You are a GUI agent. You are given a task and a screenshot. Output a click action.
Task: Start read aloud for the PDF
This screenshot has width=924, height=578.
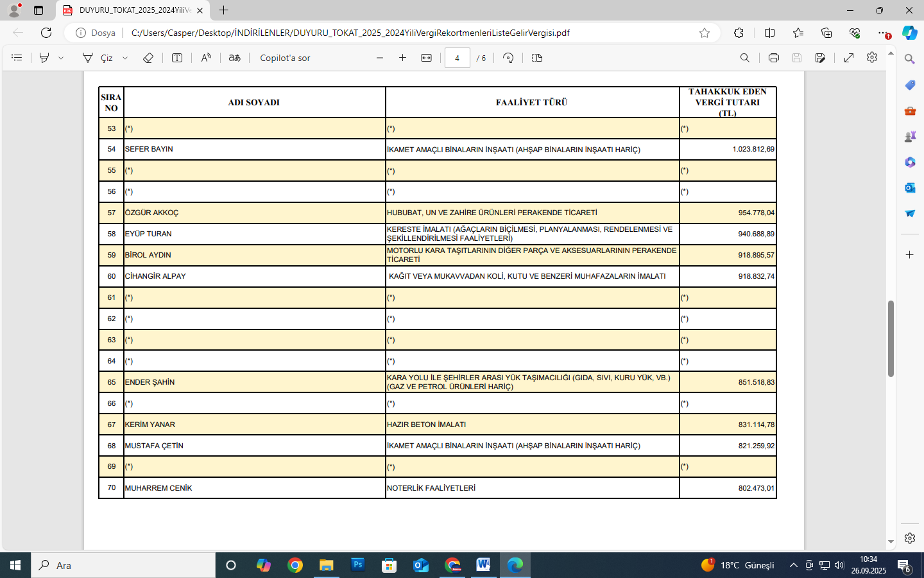[206, 58]
